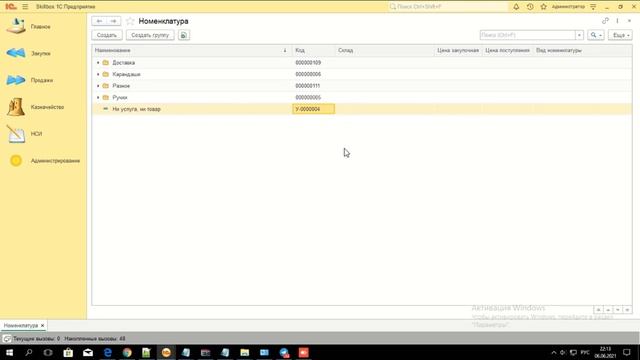Viewport: 640px width, 360px height.
Task: Open form vertical dots menu
Action: point(617,21)
